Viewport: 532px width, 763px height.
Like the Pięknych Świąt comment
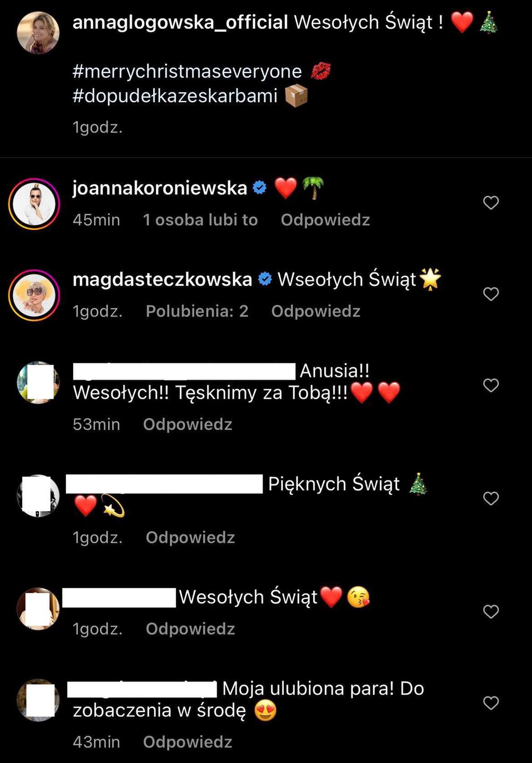491,498
